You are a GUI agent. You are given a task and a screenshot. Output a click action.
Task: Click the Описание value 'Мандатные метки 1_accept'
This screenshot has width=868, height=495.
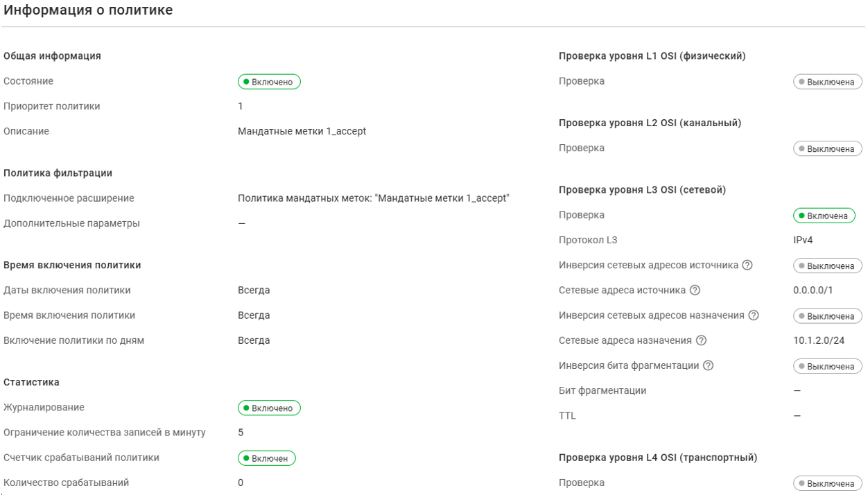pos(302,131)
